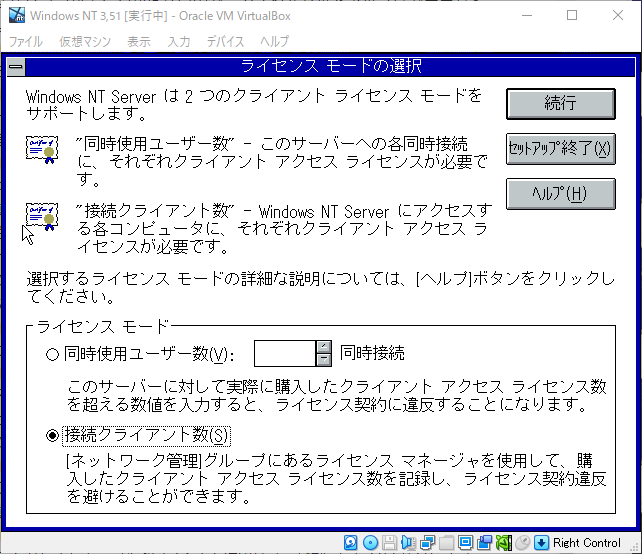Click the blue keyboard capture arrow icon

click(541, 543)
